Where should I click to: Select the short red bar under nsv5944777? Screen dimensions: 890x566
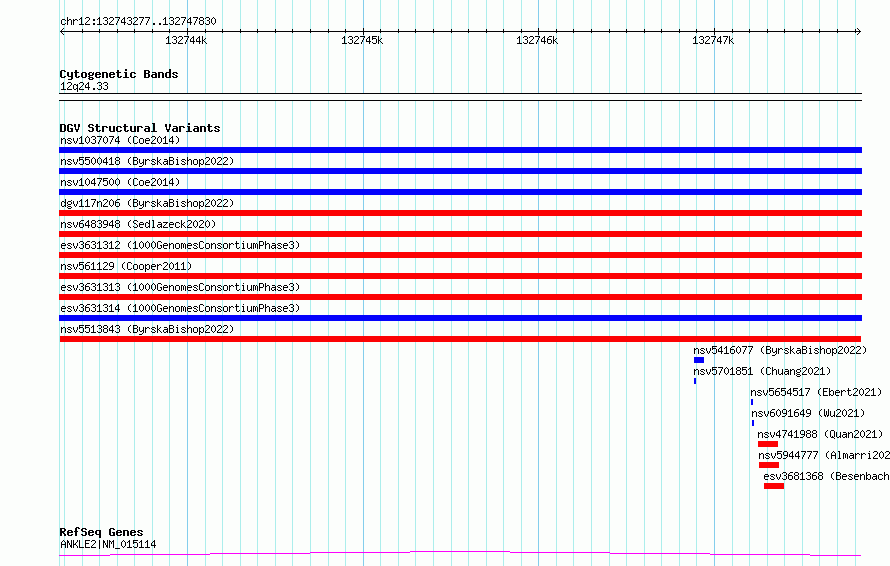pyautogui.click(x=769, y=465)
